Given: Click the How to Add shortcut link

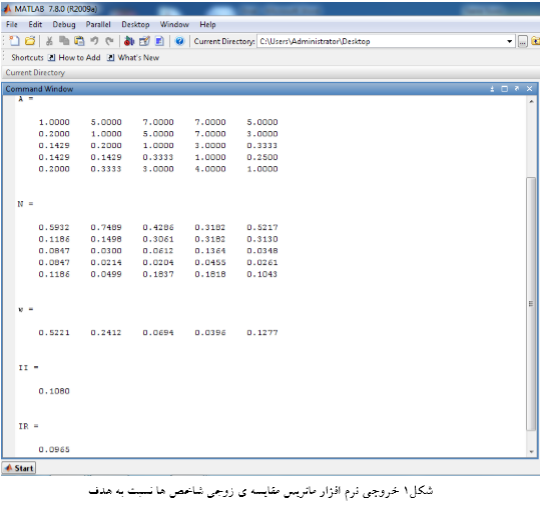Looking at the screenshot, I should [x=79, y=58].
